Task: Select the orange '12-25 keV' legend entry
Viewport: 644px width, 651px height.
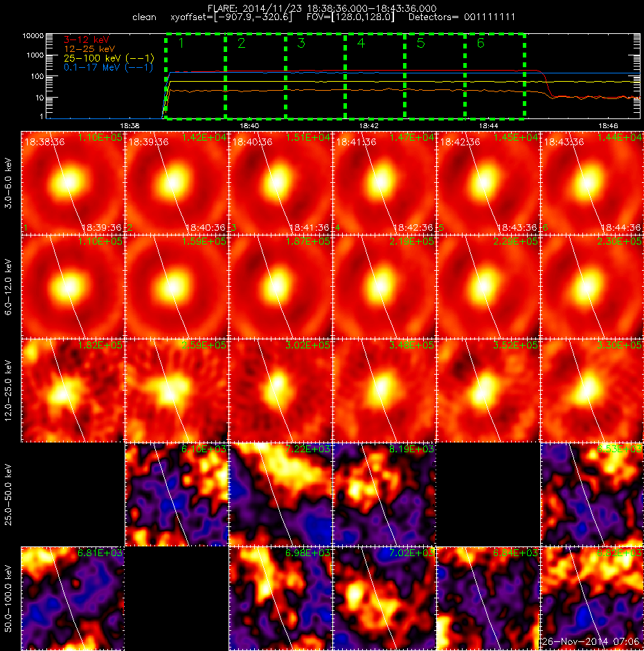Action: coord(89,49)
